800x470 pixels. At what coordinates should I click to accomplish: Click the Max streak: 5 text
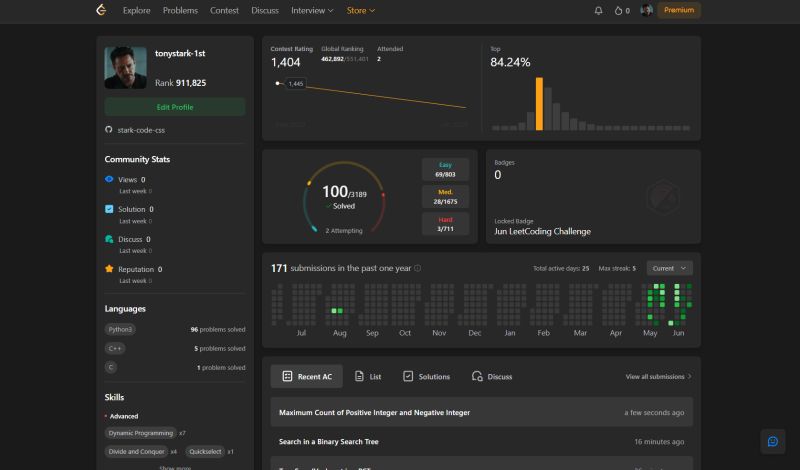click(617, 268)
